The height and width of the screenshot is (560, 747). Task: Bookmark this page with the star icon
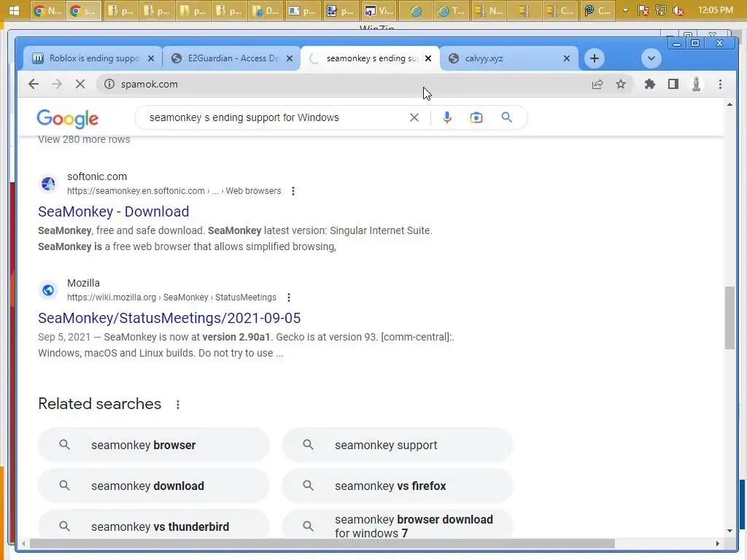pyautogui.click(x=621, y=85)
